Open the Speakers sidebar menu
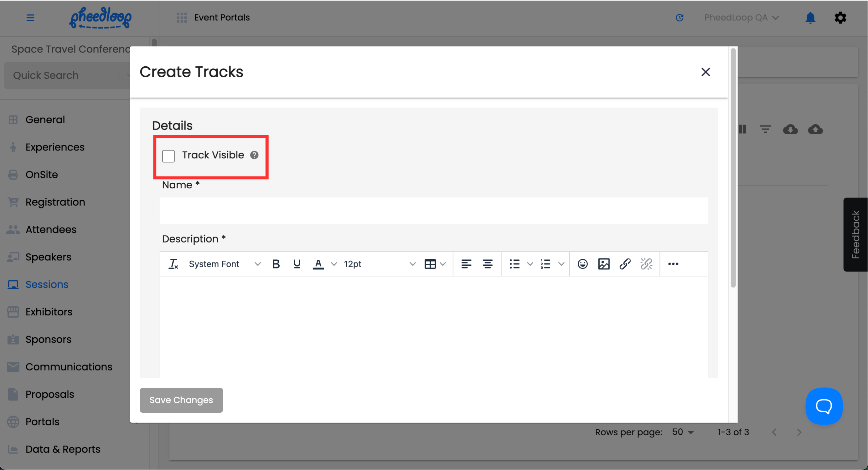The height and width of the screenshot is (470, 868). point(48,257)
